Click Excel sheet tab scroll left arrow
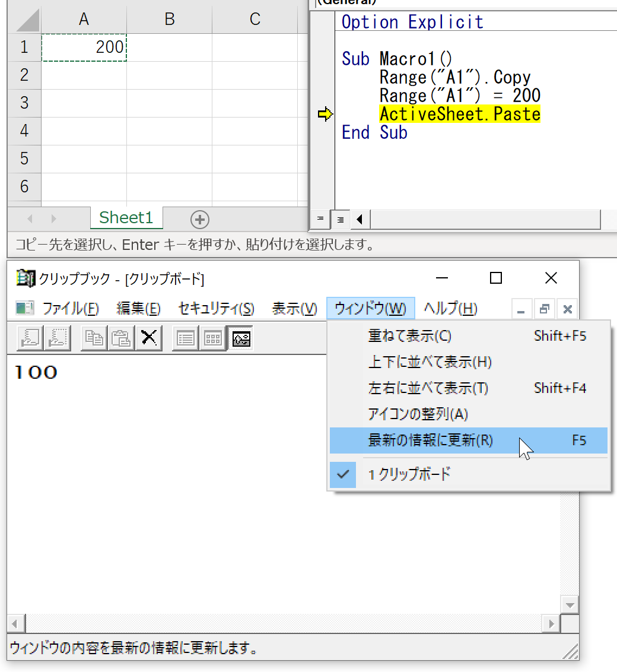 (x=30, y=219)
